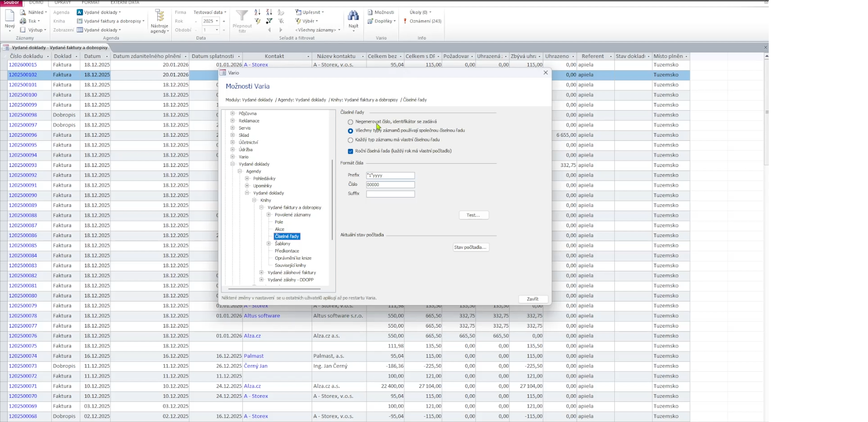The width and height of the screenshot is (868, 422).
Task: Click the Najít binoculars icon
Action: pyautogui.click(x=353, y=16)
